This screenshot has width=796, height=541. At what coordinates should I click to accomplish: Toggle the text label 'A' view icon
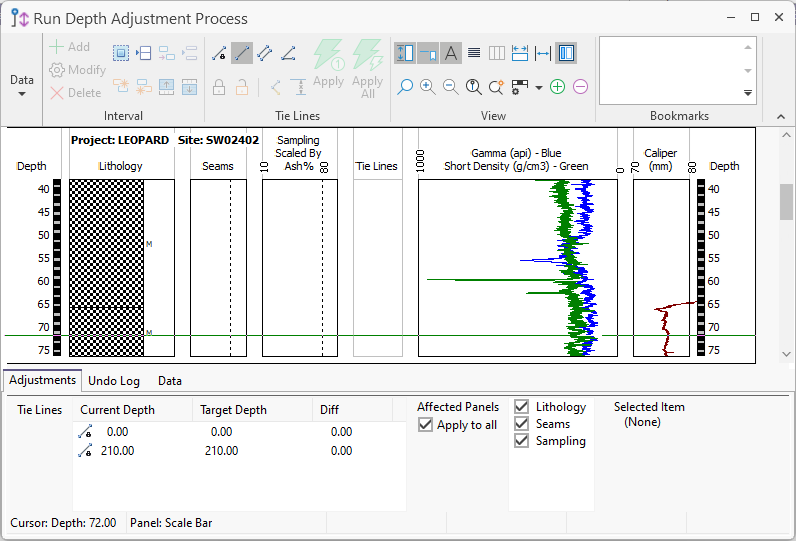tap(451, 53)
